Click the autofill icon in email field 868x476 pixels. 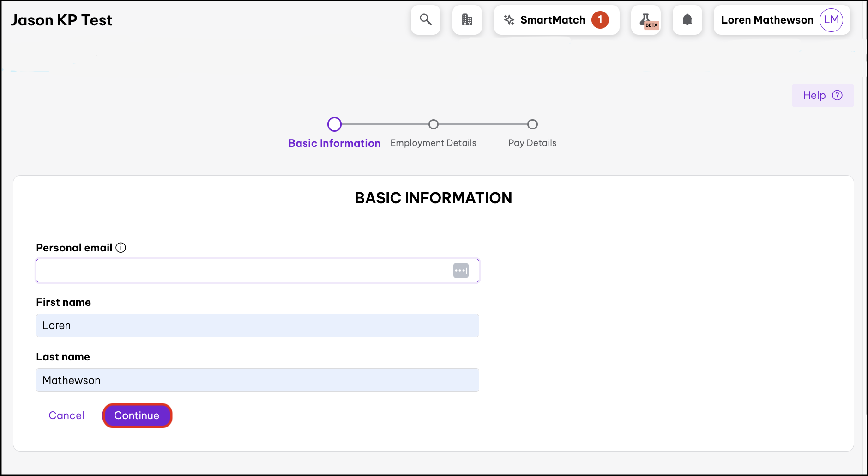pyautogui.click(x=461, y=270)
